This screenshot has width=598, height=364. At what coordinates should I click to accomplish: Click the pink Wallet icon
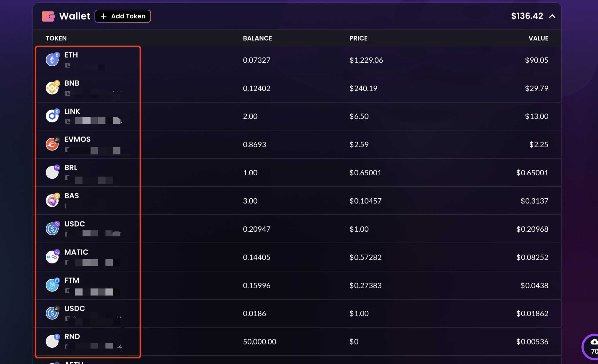click(48, 16)
